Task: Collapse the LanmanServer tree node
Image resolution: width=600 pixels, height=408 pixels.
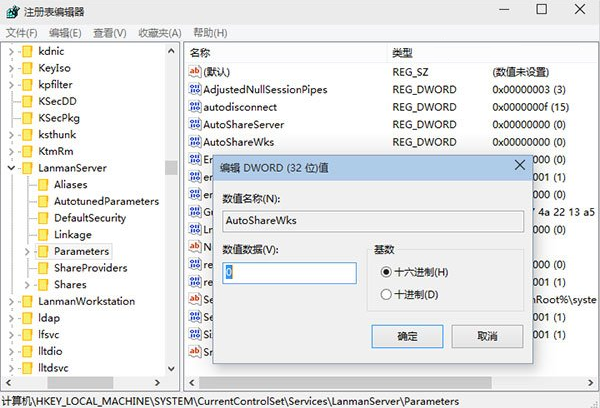Action: point(11,168)
